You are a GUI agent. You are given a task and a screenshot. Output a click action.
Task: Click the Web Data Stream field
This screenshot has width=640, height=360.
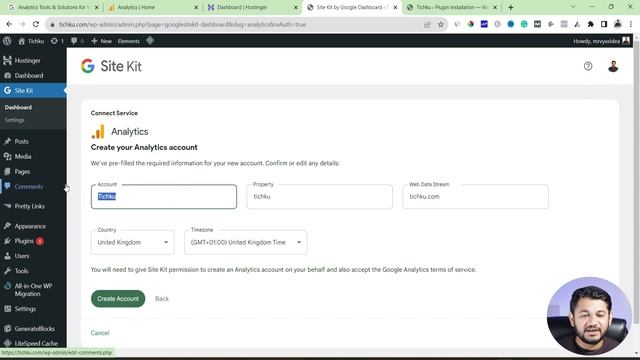point(476,197)
